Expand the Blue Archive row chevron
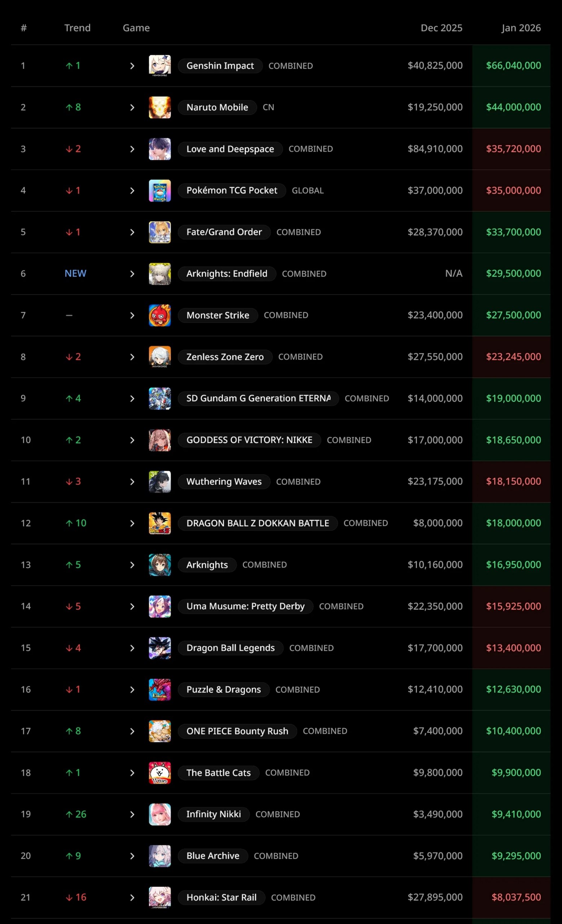 click(132, 856)
